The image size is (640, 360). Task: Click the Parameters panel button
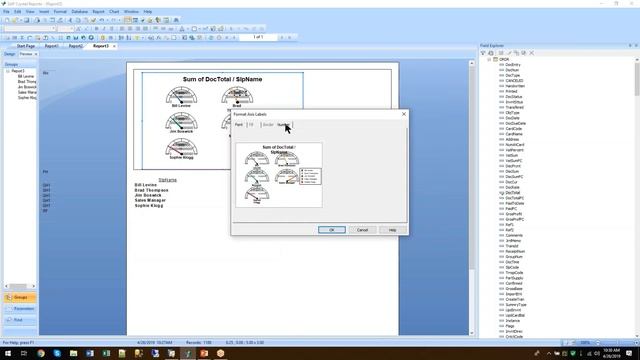tap(20, 309)
